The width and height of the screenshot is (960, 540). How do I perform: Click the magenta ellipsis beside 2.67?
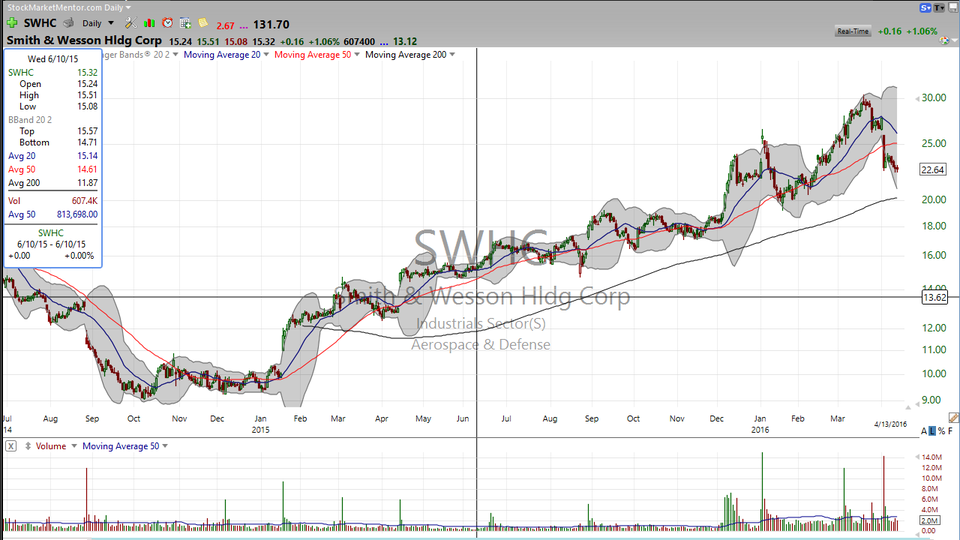click(244, 26)
